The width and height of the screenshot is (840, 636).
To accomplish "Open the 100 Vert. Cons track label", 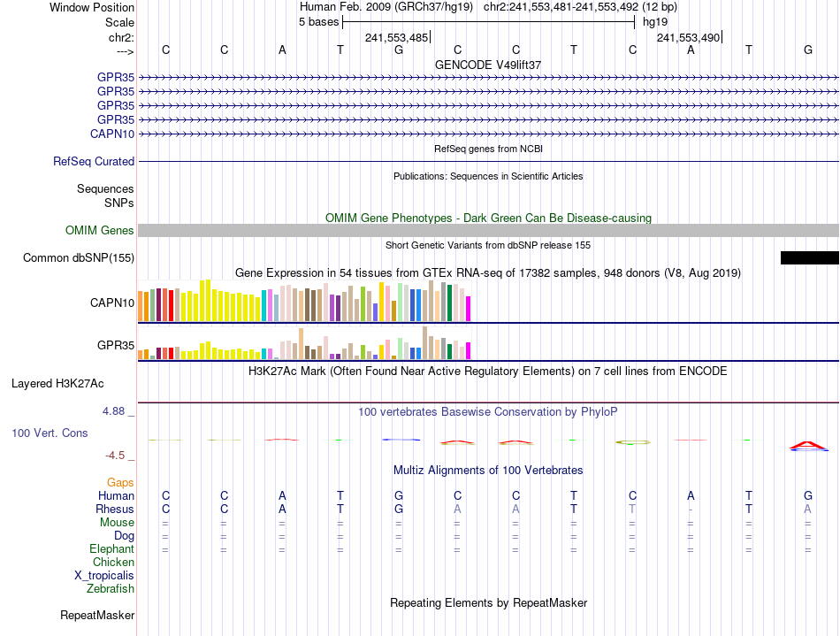I will pyautogui.click(x=50, y=433).
